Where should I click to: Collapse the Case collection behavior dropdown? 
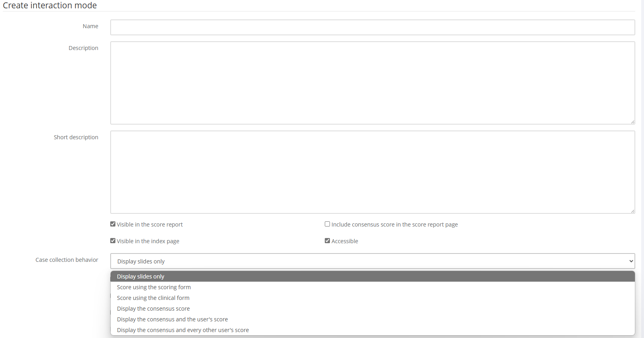(372, 261)
